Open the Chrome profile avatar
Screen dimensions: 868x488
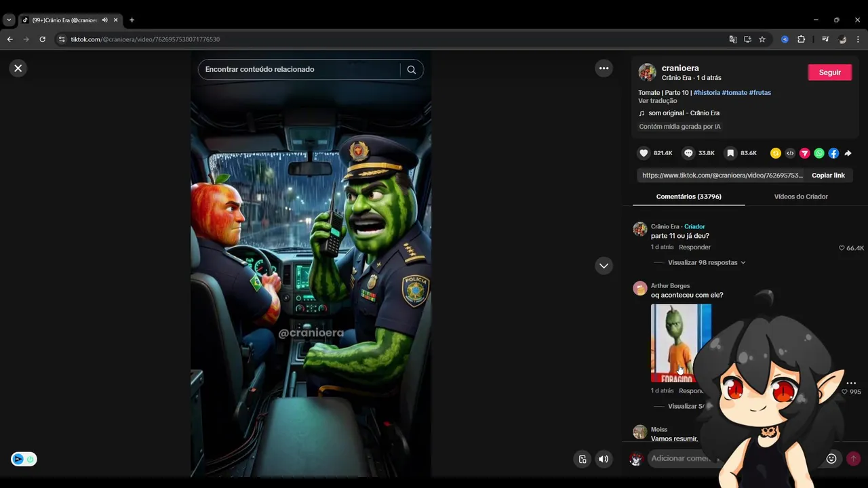click(x=842, y=39)
